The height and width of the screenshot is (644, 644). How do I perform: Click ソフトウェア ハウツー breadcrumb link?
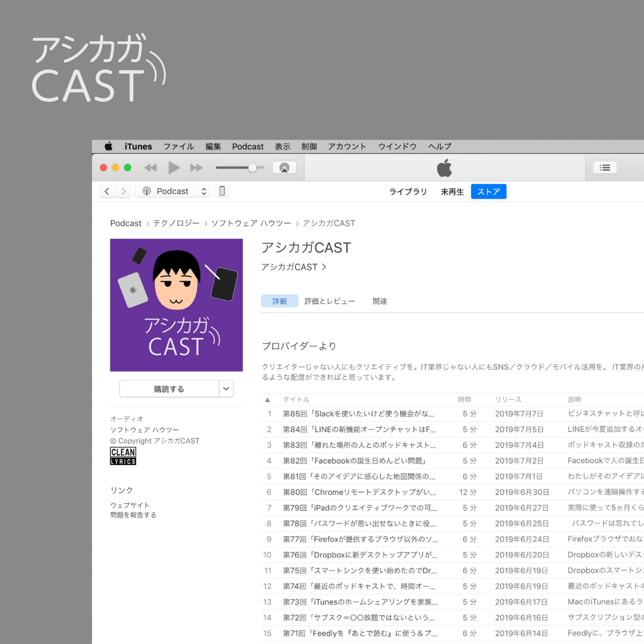tap(251, 223)
